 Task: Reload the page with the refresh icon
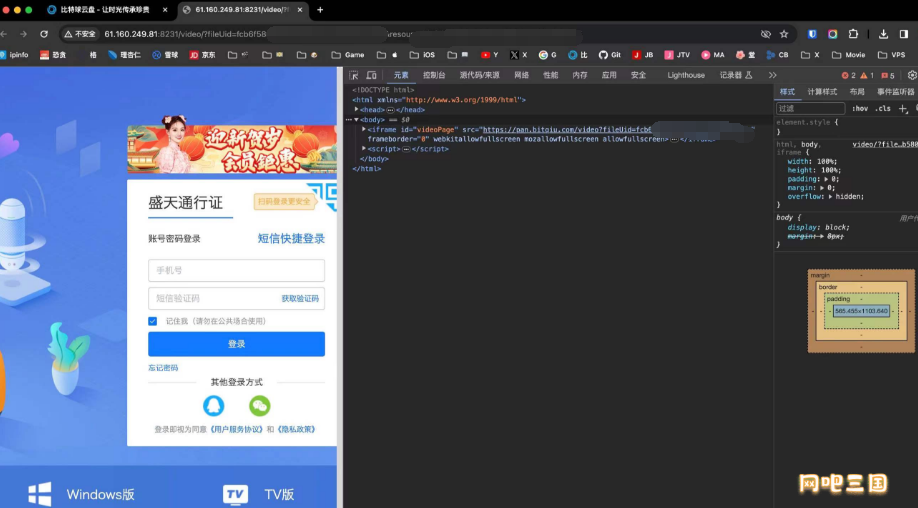(x=44, y=34)
